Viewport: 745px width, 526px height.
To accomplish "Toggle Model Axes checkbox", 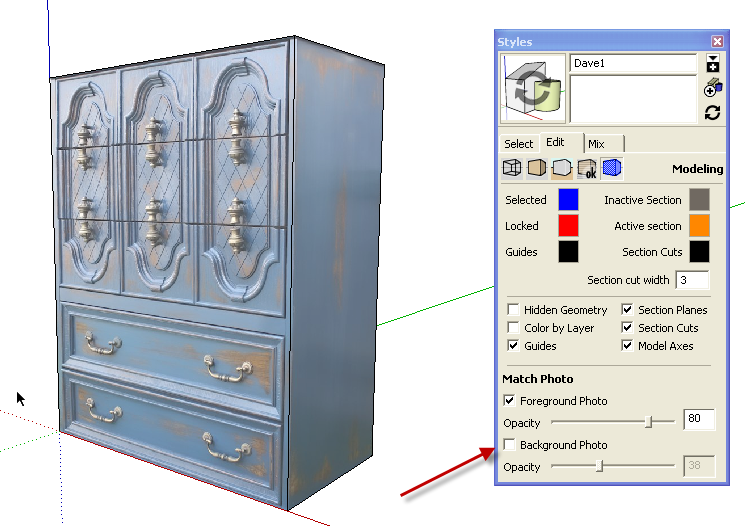I will [627, 345].
